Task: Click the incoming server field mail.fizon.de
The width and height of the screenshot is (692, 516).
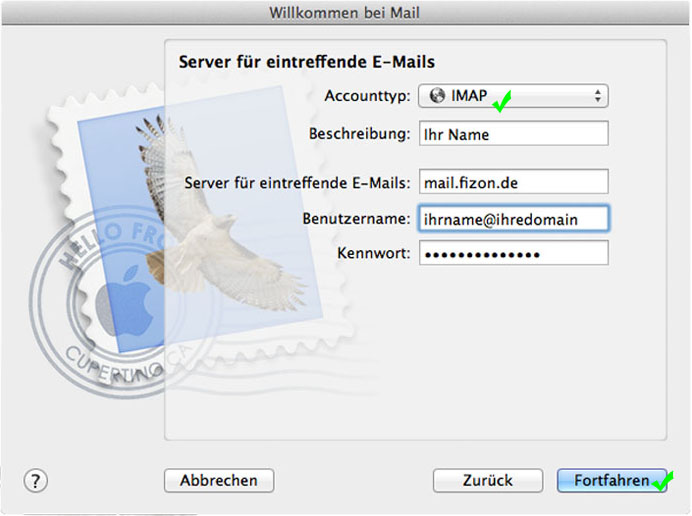Action: 514,182
